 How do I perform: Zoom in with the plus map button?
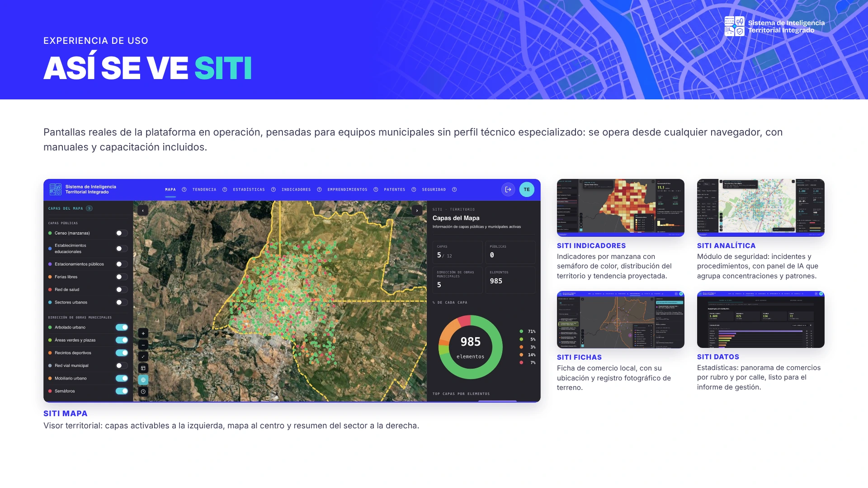tap(143, 333)
